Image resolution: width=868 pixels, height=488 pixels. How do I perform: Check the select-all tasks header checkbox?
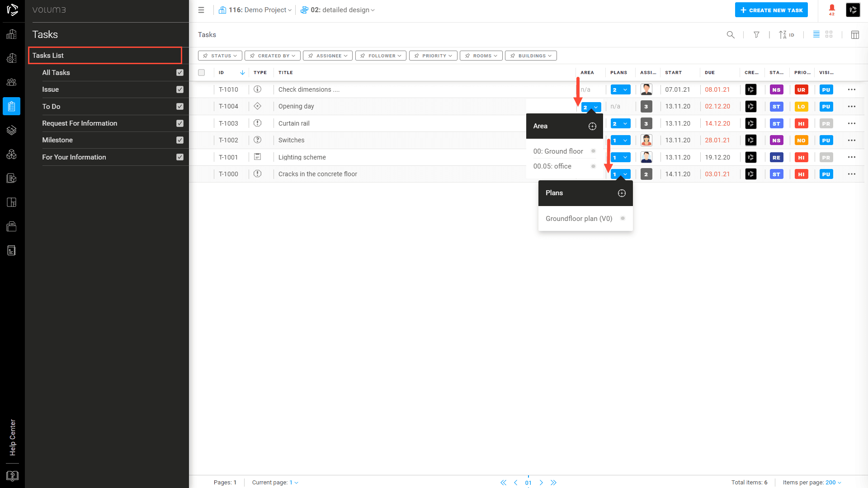202,72
